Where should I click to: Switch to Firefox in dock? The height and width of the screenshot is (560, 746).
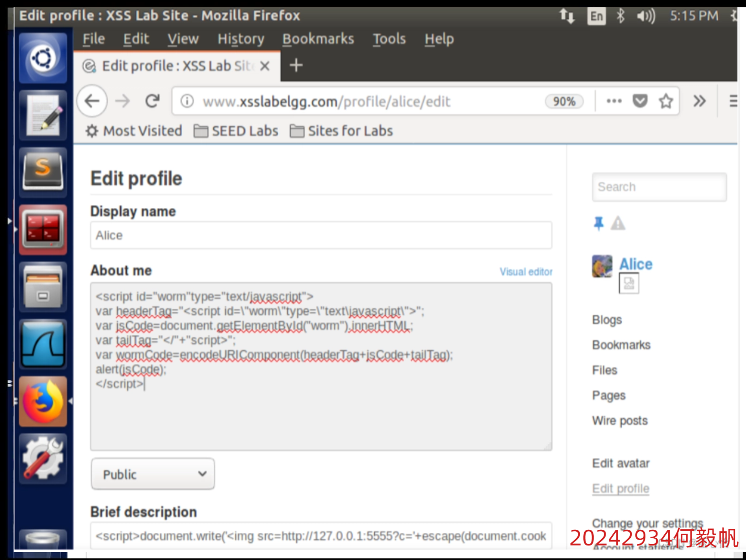click(43, 401)
